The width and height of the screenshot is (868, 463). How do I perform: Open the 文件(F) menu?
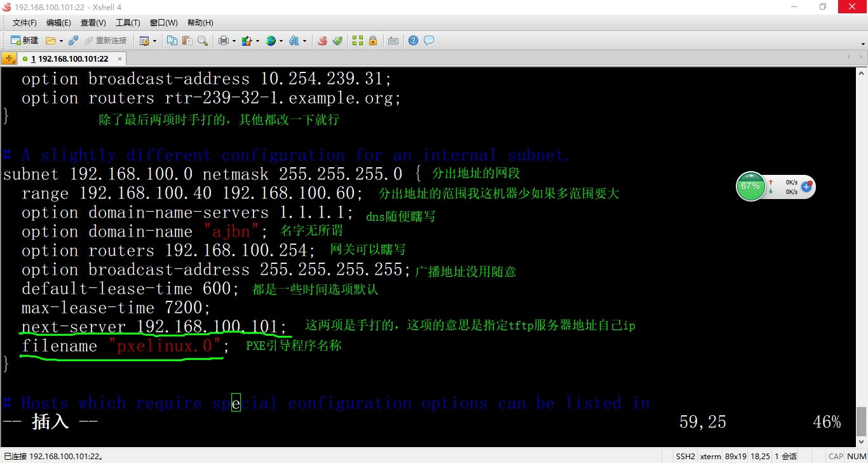pos(25,23)
